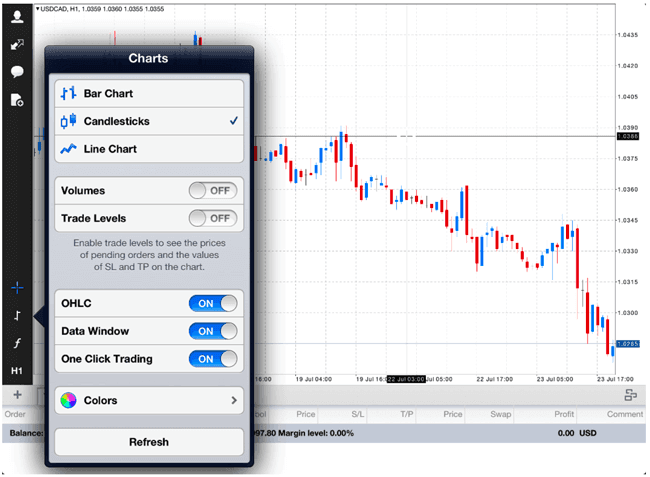
Task: Click the Refresh button
Action: click(x=149, y=442)
